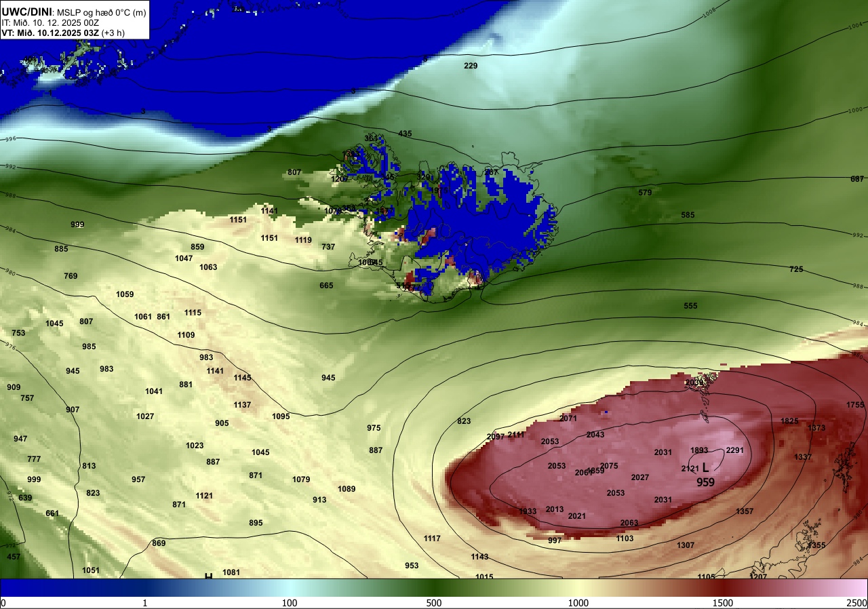868x609 pixels.
Task: Click the value 725 on the map
Action: coord(796,269)
